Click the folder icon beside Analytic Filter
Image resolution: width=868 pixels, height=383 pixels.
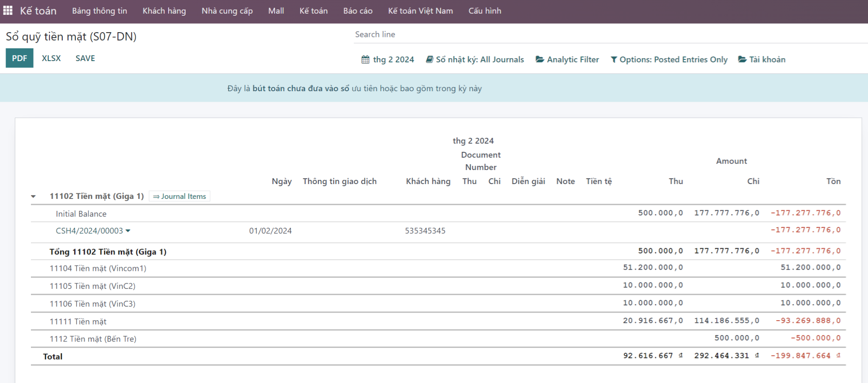click(x=540, y=59)
